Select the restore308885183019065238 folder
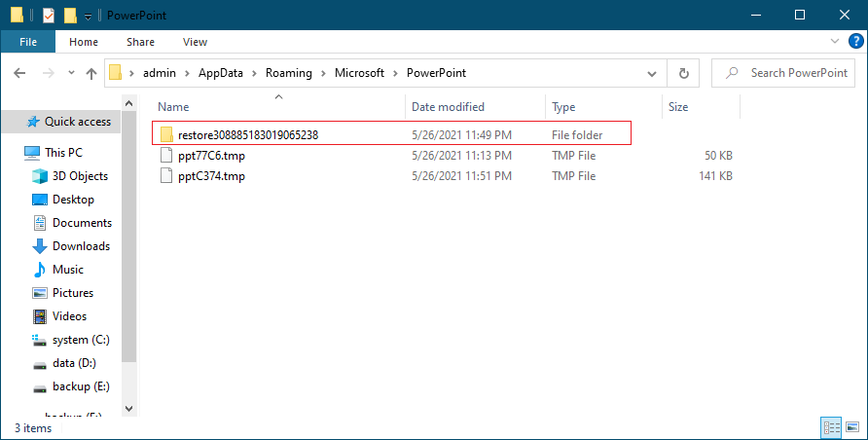 coord(392,134)
